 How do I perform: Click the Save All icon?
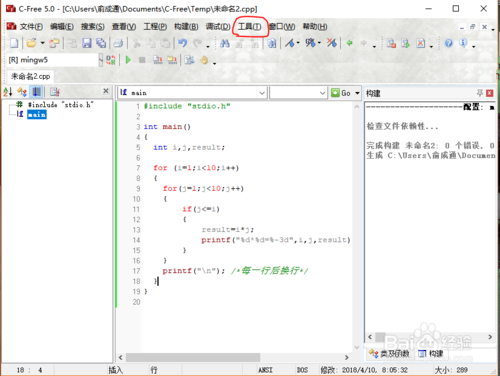coord(101,43)
